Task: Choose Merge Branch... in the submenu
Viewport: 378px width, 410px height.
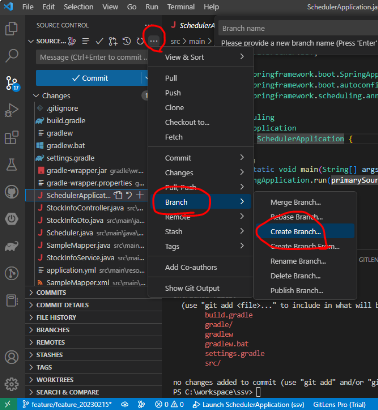Action: click(305, 202)
